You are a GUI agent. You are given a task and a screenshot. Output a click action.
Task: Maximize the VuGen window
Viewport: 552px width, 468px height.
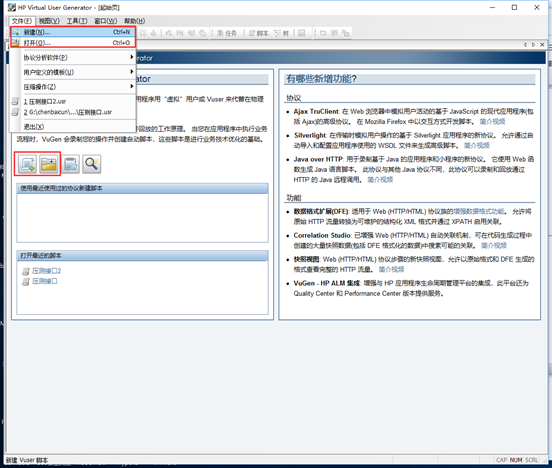coord(514,7)
